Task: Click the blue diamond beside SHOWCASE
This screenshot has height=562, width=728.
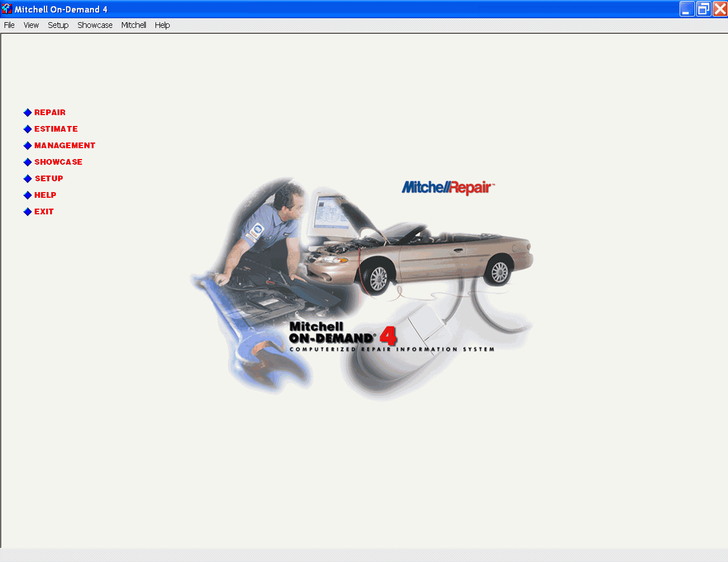Action: click(27, 162)
